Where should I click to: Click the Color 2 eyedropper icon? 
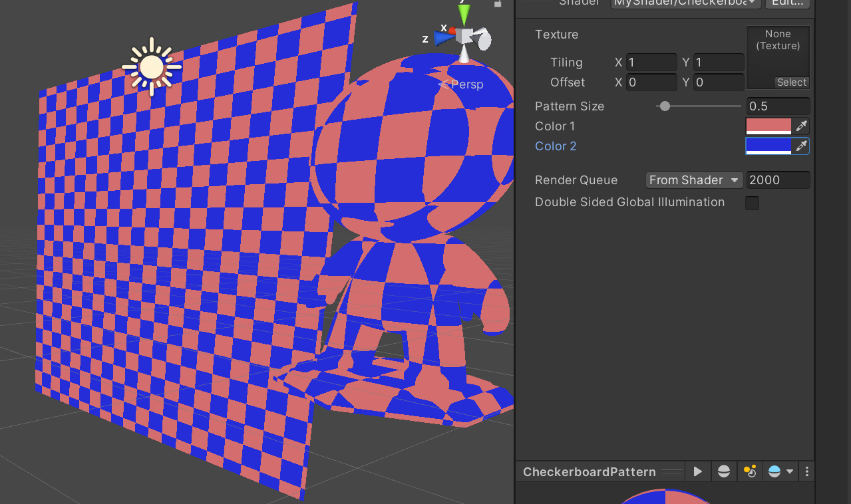coord(801,146)
